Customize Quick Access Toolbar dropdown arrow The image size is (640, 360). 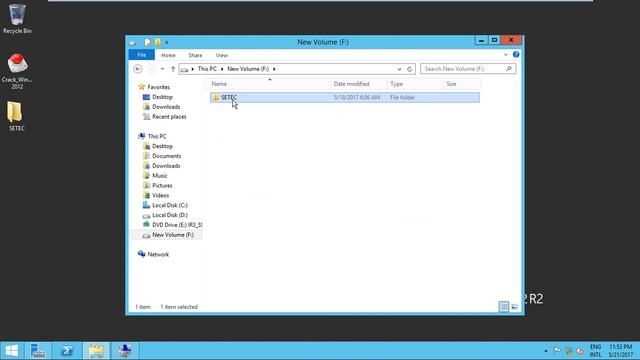167,42
